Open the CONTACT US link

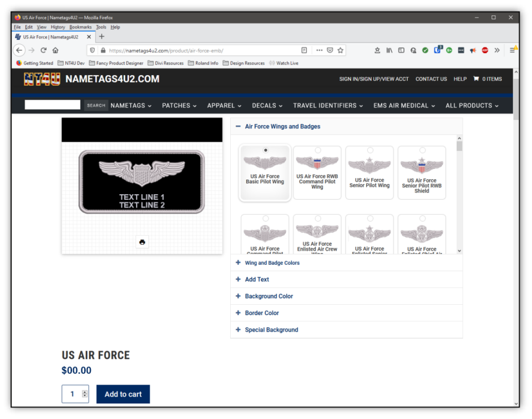431,79
